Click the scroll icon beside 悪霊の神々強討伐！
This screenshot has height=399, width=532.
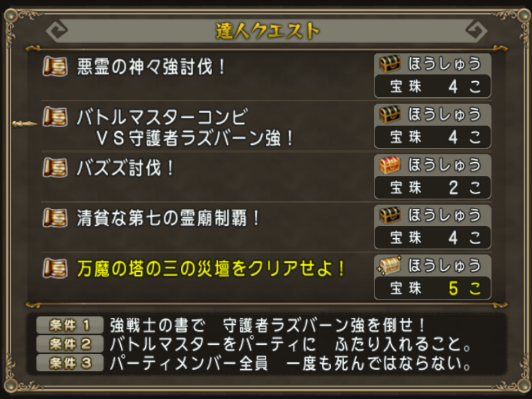pyautogui.click(x=55, y=67)
